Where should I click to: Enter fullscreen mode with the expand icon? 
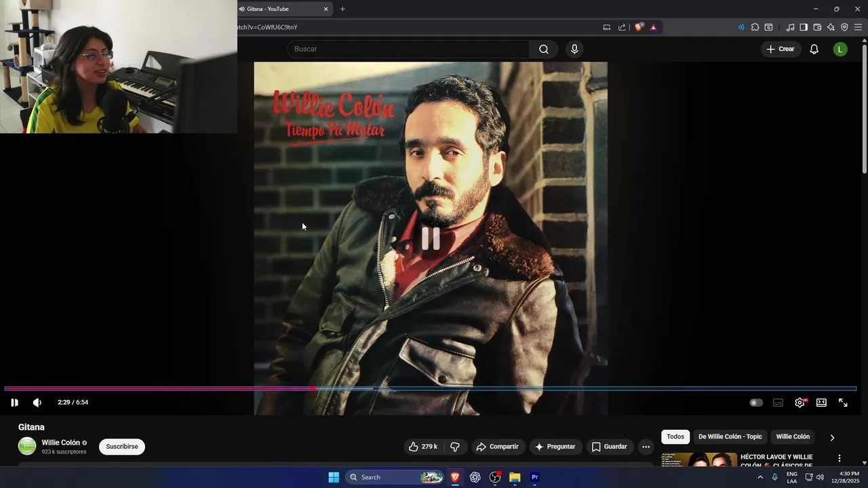click(x=843, y=403)
